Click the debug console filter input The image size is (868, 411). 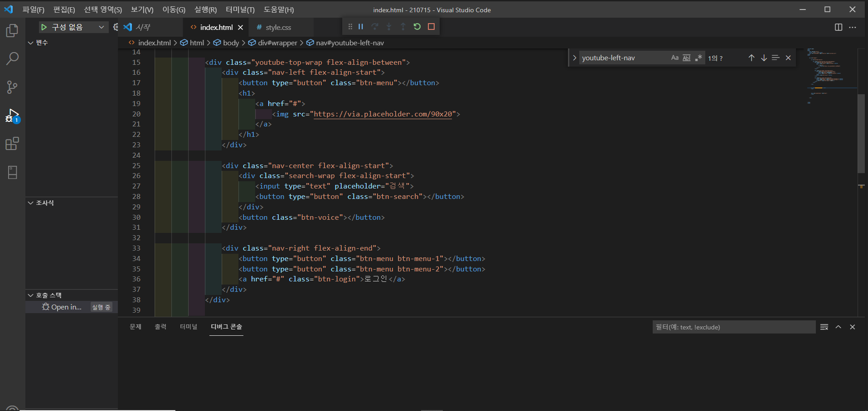pyautogui.click(x=733, y=327)
